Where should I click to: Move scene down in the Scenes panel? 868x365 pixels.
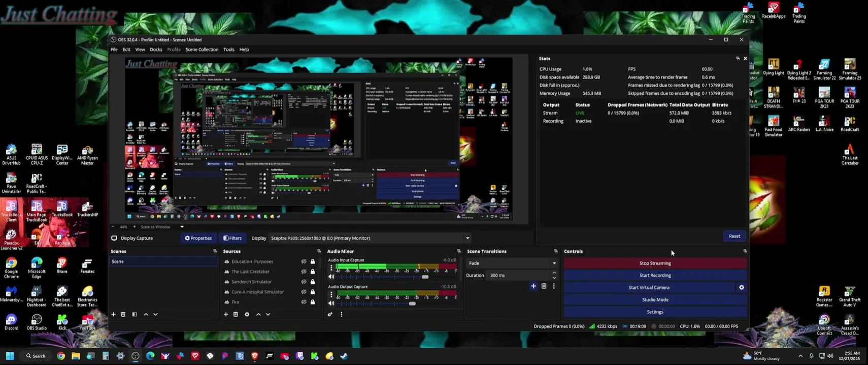[155, 314]
